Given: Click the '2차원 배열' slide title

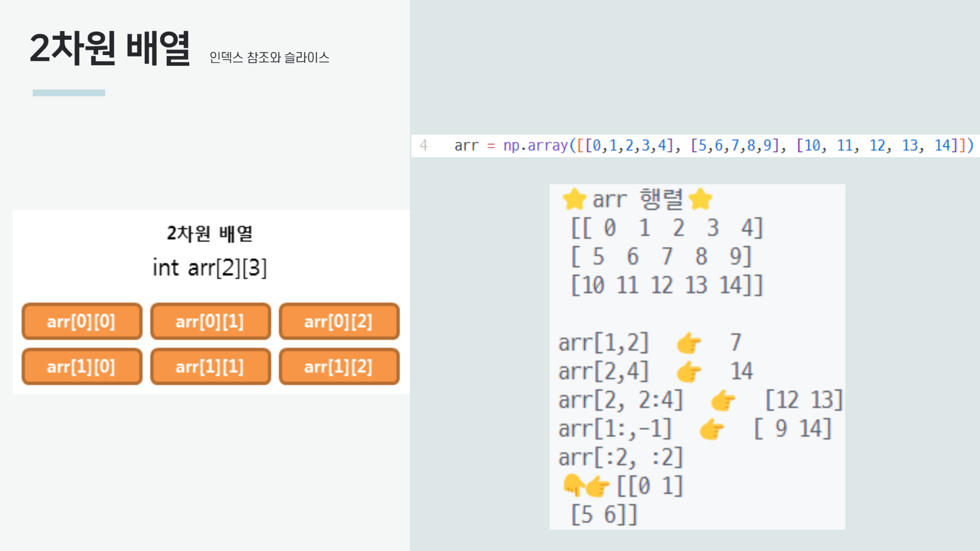Looking at the screenshot, I should pos(110,48).
